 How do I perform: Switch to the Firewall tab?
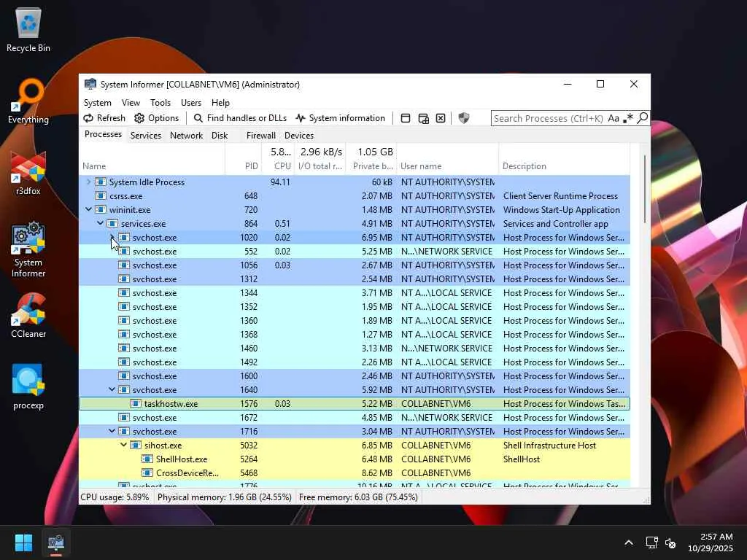point(260,136)
